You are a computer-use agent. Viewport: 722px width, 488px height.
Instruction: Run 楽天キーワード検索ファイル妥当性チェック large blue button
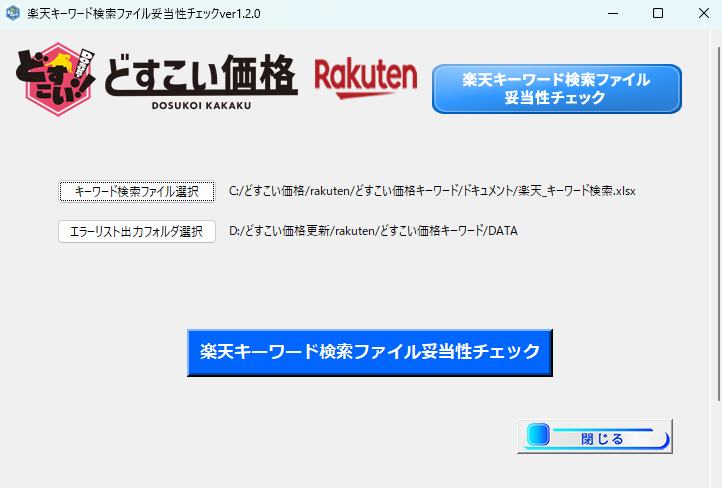pyautogui.click(x=370, y=353)
